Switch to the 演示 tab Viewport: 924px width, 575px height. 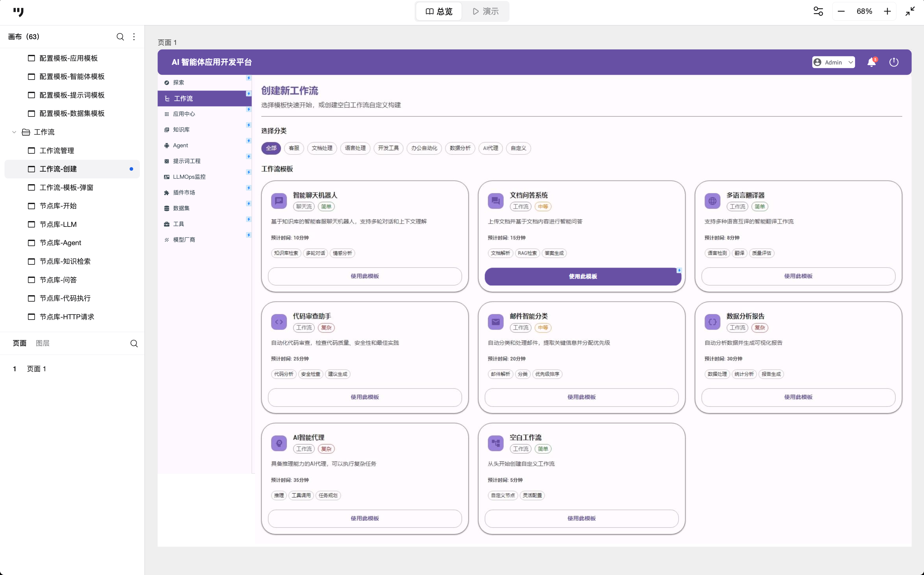(485, 12)
